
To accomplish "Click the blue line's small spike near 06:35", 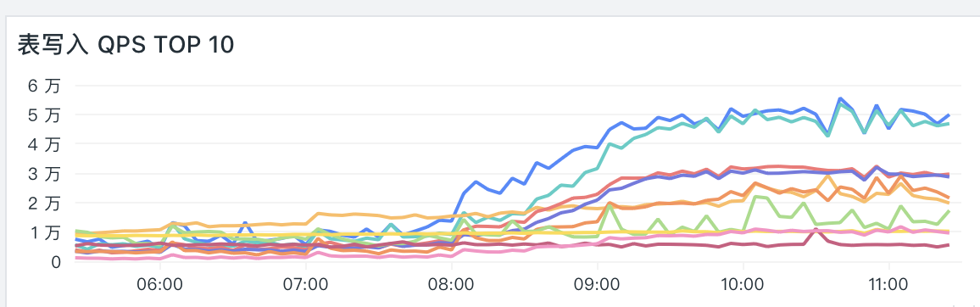I will (x=246, y=222).
